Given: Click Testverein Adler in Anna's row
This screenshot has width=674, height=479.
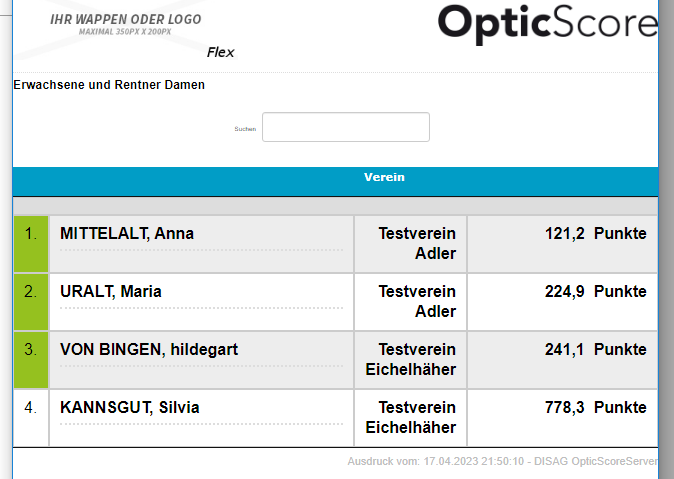Looking at the screenshot, I should [x=417, y=244].
